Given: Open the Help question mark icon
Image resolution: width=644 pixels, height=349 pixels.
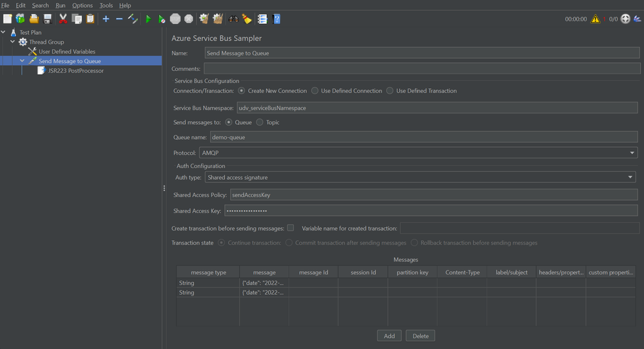Looking at the screenshot, I should [277, 19].
